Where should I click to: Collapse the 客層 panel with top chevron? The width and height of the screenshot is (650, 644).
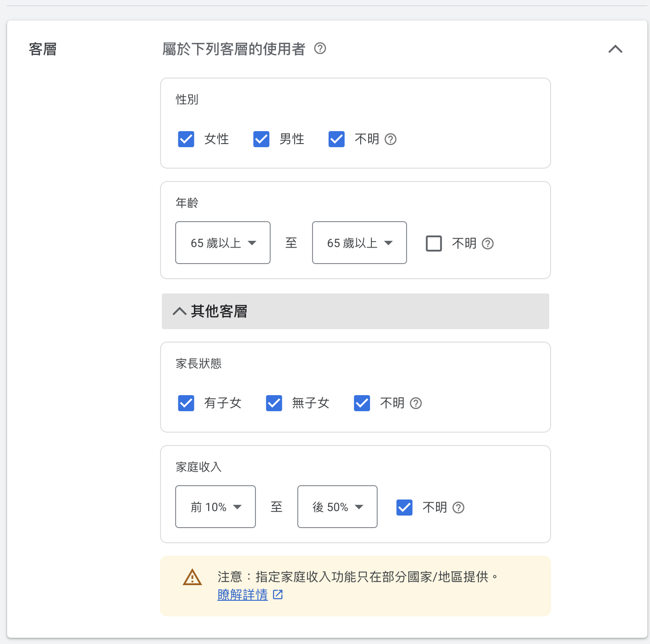(615, 49)
